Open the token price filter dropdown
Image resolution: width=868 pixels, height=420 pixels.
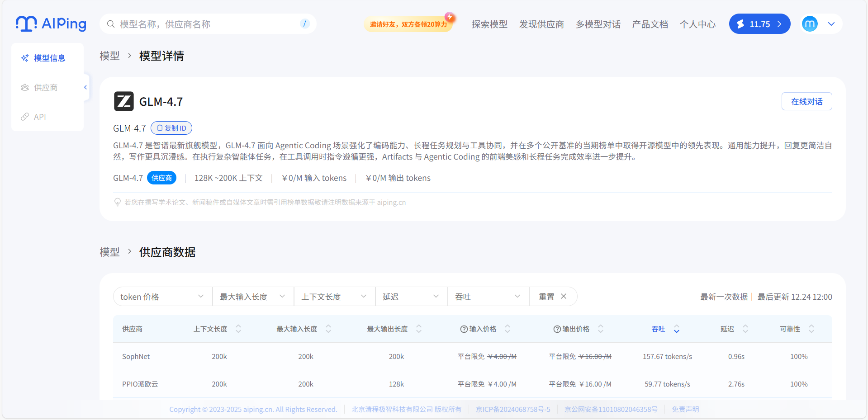(x=162, y=297)
